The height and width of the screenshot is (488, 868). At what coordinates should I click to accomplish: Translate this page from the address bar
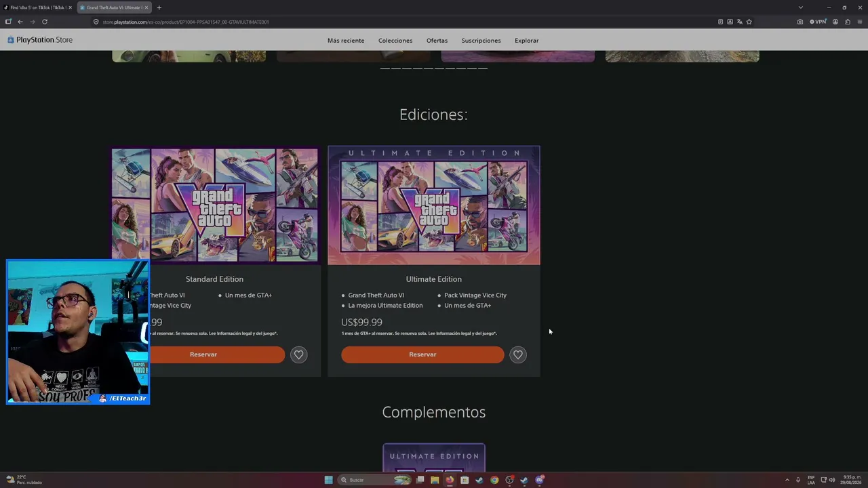[740, 22]
